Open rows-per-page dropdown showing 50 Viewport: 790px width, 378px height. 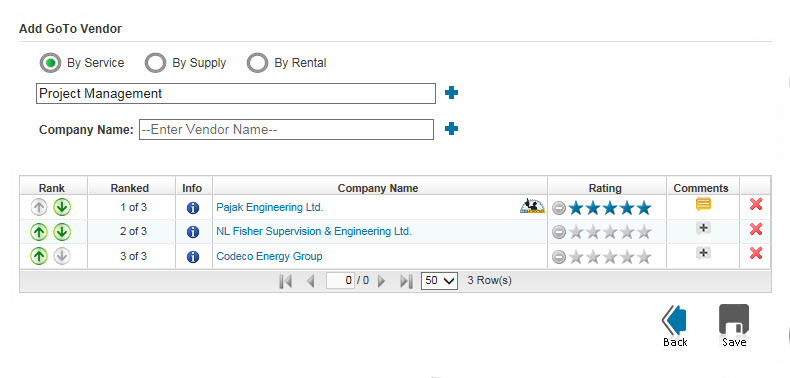439,281
